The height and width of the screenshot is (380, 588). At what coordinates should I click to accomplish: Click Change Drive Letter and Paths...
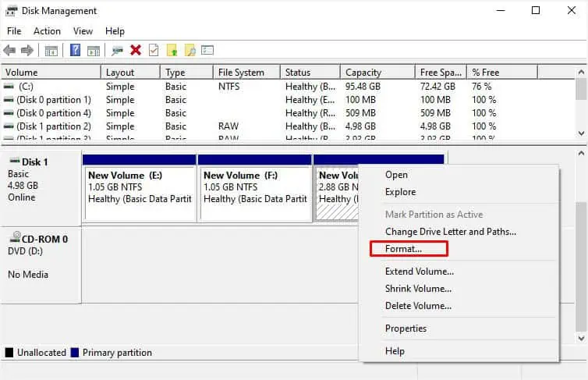coord(451,232)
